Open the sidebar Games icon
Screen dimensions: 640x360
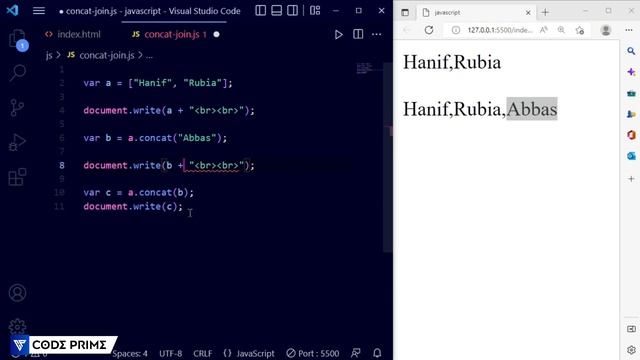coord(631,114)
